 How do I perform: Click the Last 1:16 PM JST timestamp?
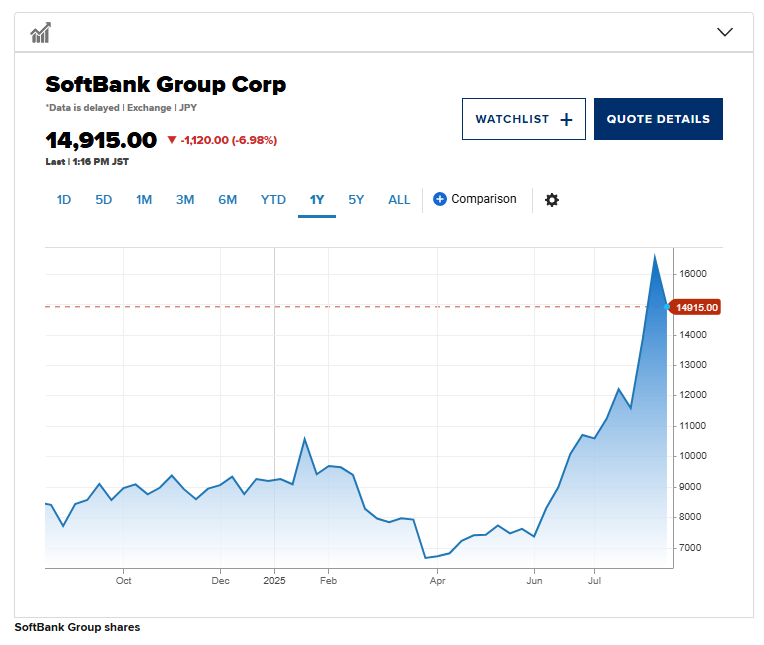(x=87, y=162)
